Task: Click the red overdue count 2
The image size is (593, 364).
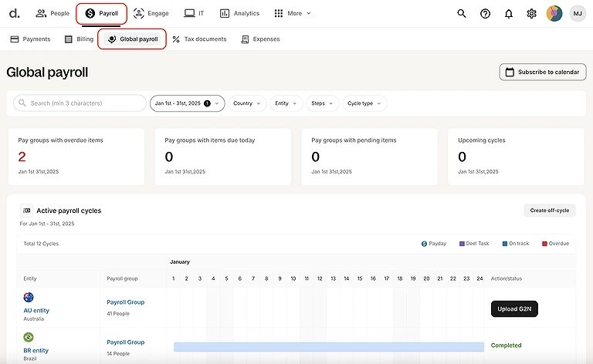Action: (22, 157)
